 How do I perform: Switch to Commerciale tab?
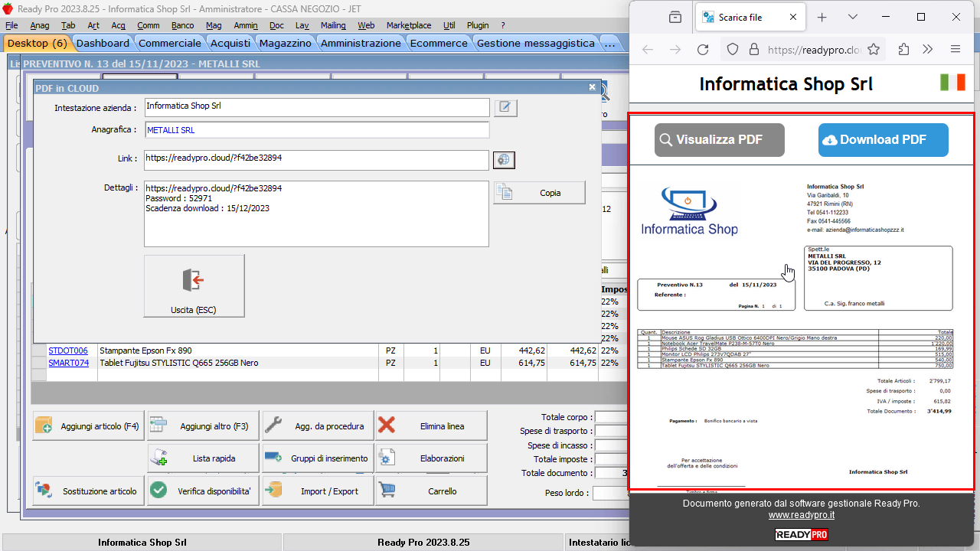[170, 44]
